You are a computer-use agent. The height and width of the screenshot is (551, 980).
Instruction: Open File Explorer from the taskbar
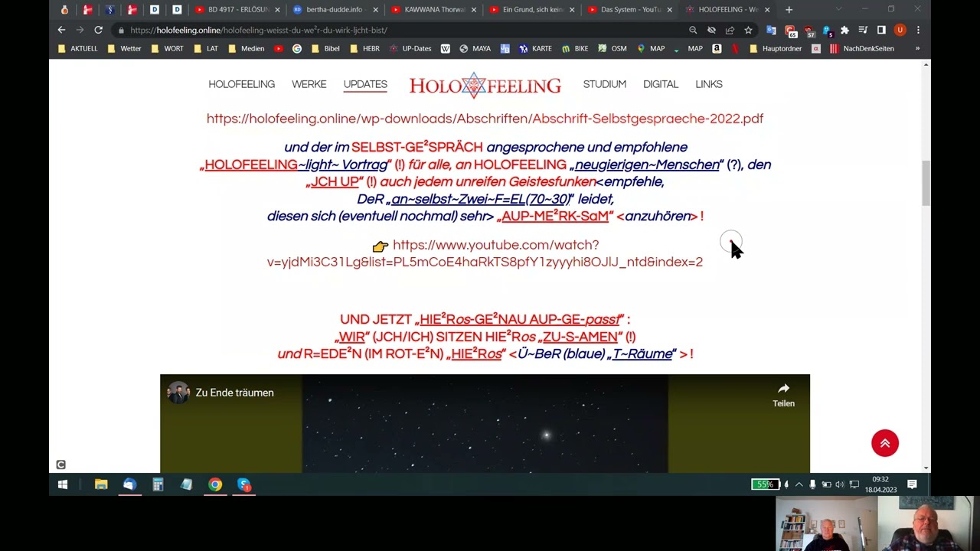[x=101, y=484]
